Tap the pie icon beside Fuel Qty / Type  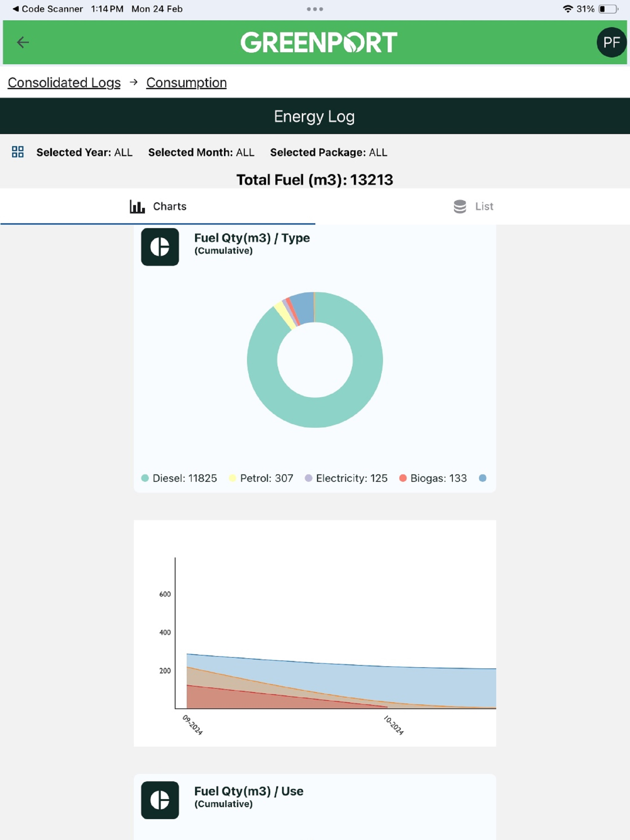pyautogui.click(x=160, y=247)
